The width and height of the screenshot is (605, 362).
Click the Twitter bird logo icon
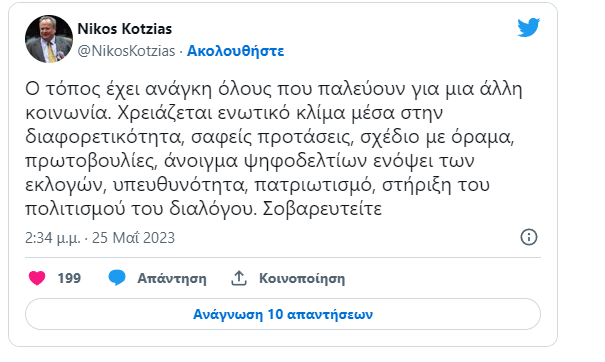[528, 27]
